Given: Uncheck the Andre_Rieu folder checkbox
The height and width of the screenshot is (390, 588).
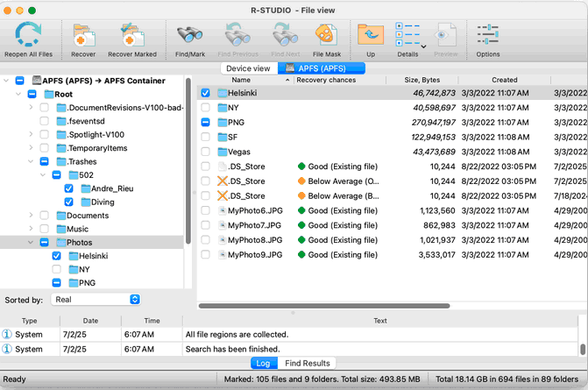Looking at the screenshot, I should coord(68,188).
